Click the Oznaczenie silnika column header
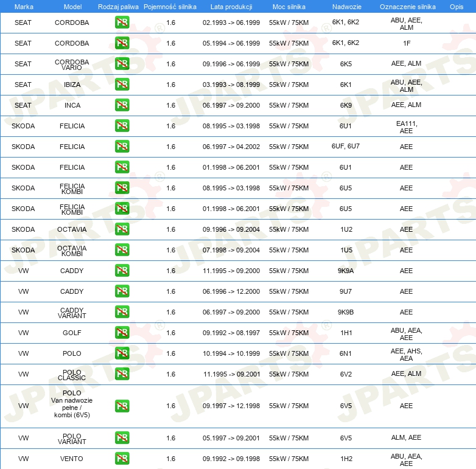 click(408, 7)
